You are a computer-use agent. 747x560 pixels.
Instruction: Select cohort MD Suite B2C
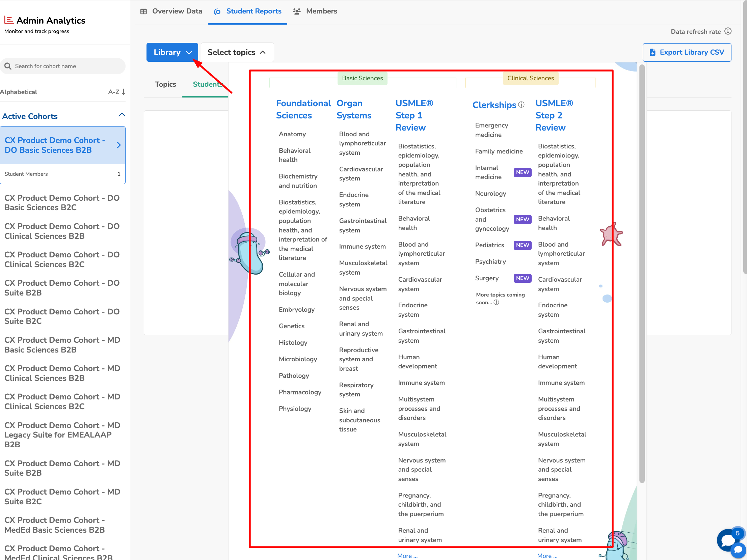click(62, 497)
